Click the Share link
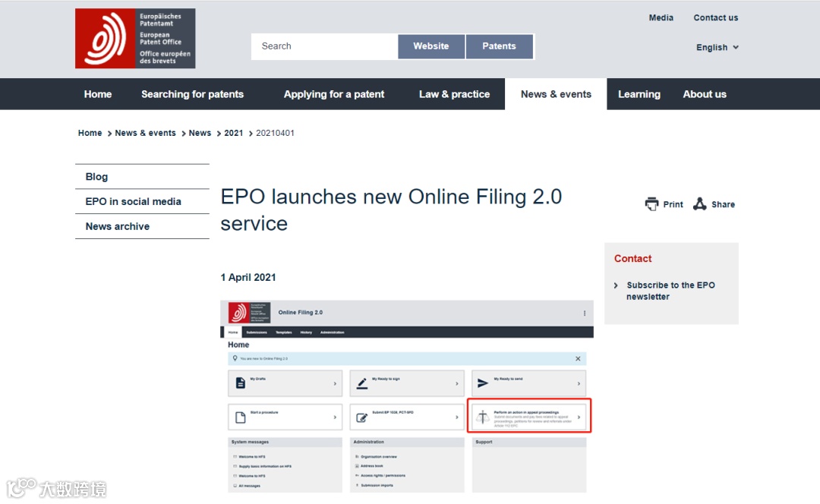 [723, 204]
